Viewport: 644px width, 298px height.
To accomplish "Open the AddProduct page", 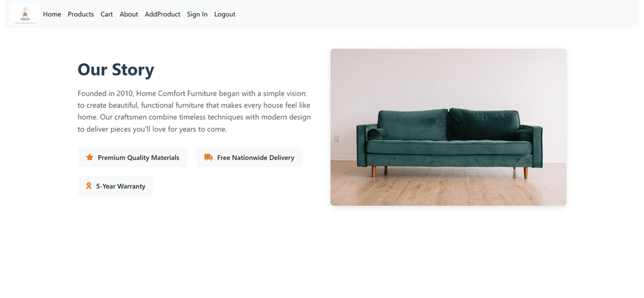I will coord(162,14).
